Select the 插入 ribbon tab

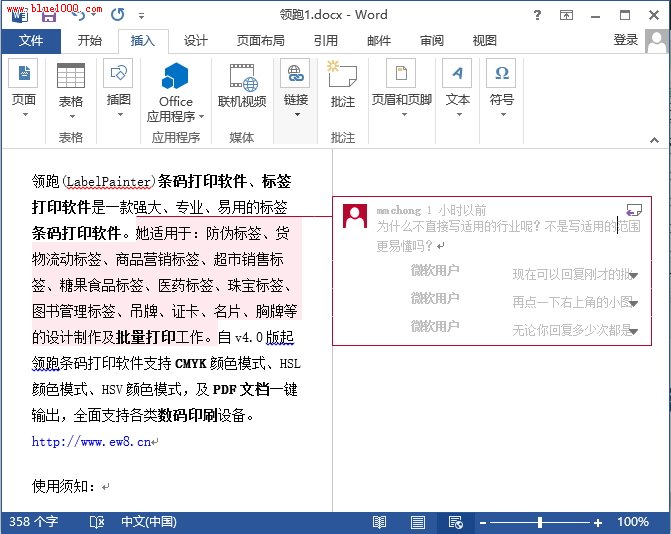[x=143, y=41]
